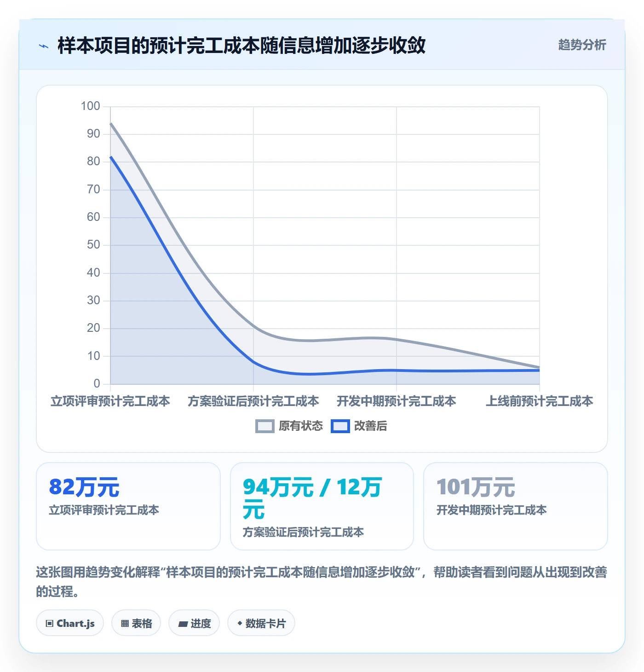This screenshot has width=644, height=672.
Task: Click the description paragraph starting with 这张图用趋势变化
Action: point(322,582)
